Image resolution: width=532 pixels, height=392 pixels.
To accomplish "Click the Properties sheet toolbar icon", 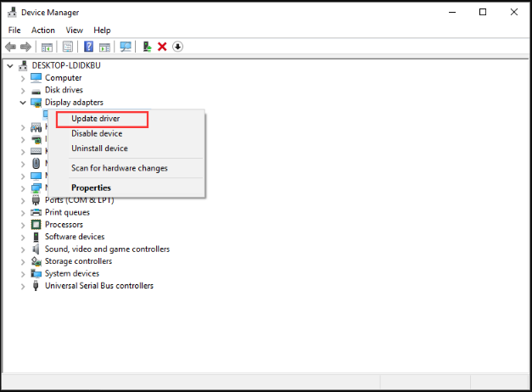I will click(x=67, y=47).
